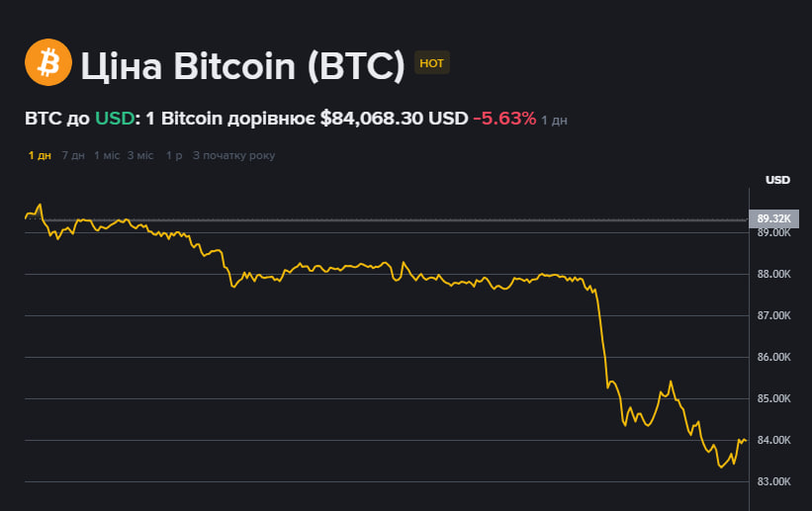Screen dimensions: 812x511
Task: Click the orange Bitcoin logo icon
Action: pos(48,62)
